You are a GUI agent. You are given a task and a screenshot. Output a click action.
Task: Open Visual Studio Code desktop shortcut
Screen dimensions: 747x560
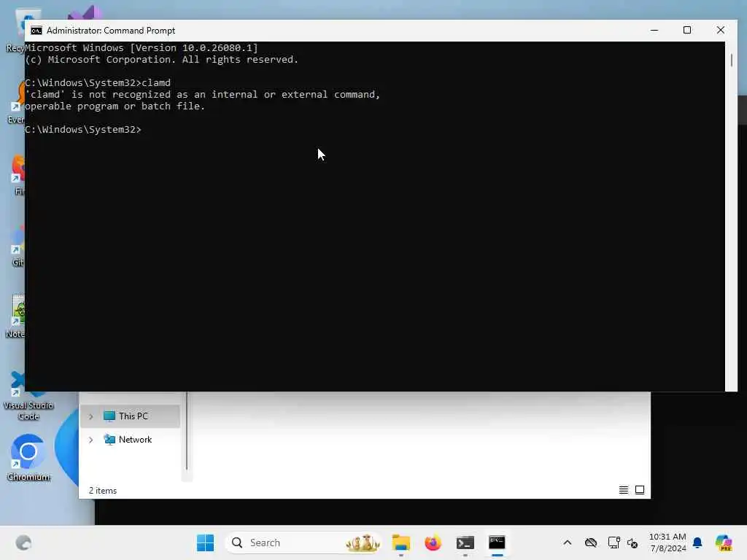28,397
